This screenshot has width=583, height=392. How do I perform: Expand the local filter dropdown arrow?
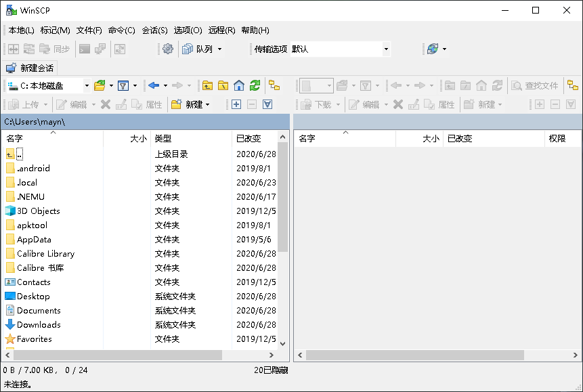pyautogui.click(x=135, y=85)
